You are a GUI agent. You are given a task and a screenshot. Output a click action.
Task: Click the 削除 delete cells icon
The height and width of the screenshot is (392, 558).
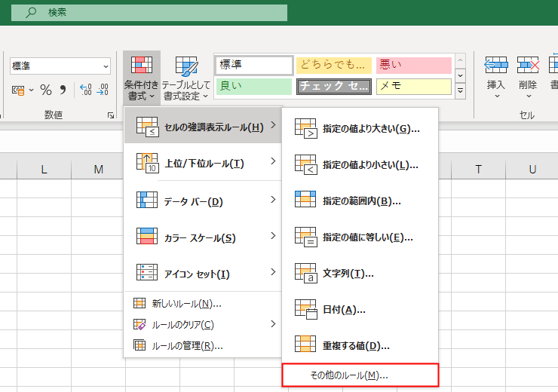pyautogui.click(x=528, y=65)
